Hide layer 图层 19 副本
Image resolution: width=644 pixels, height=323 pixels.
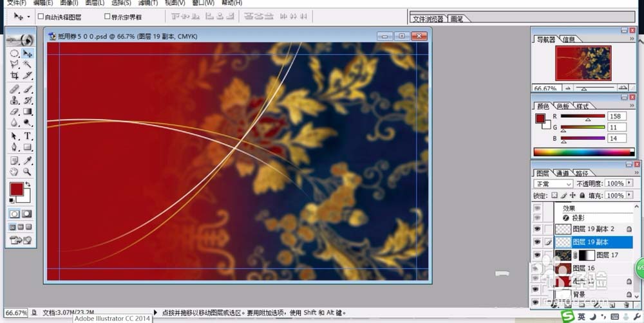tap(537, 242)
